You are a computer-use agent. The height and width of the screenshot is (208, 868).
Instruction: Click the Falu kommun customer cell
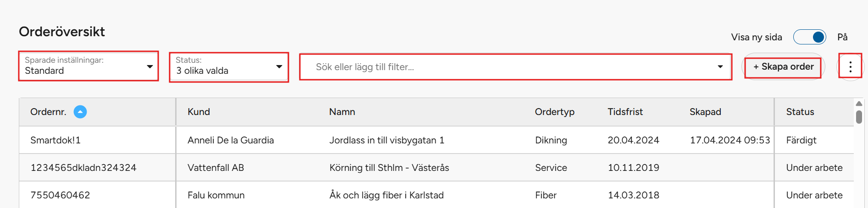coord(216,195)
